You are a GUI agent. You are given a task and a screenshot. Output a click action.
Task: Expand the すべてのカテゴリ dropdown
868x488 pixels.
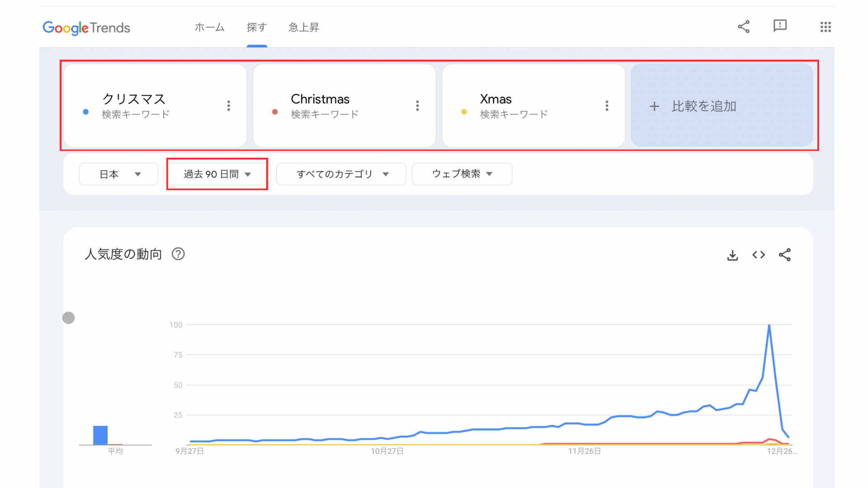tap(341, 174)
